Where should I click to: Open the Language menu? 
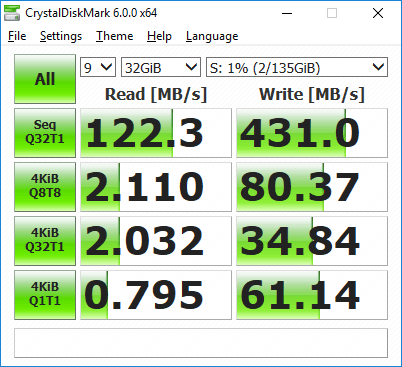212,36
